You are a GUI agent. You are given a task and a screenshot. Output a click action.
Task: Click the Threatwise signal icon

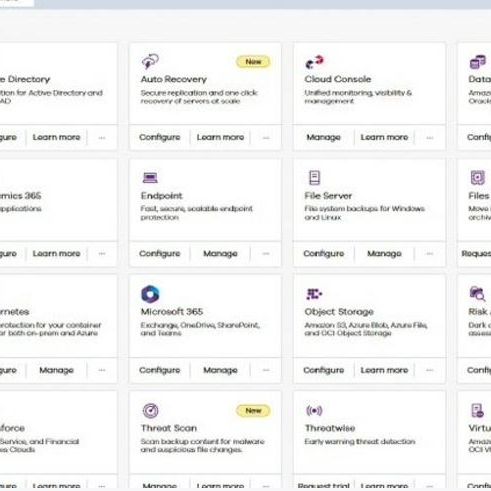coord(314,410)
